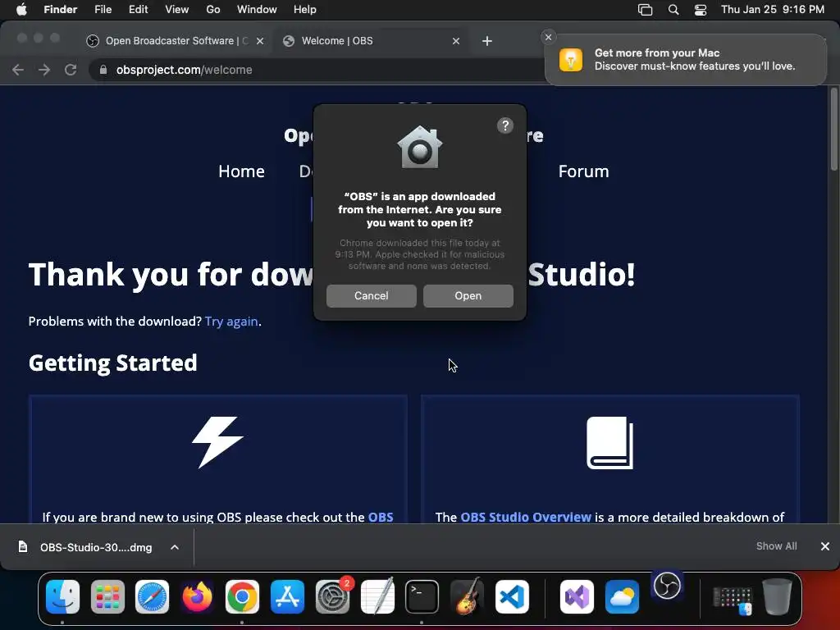Screen dimensions: 840x630
Task: Close the Welcome | OBS tab
Action: (x=456, y=41)
